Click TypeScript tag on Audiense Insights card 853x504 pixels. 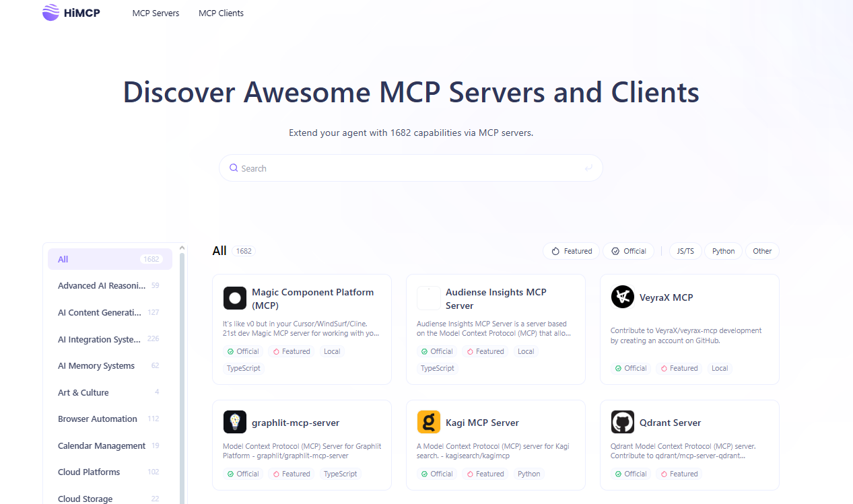pos(438,368)
